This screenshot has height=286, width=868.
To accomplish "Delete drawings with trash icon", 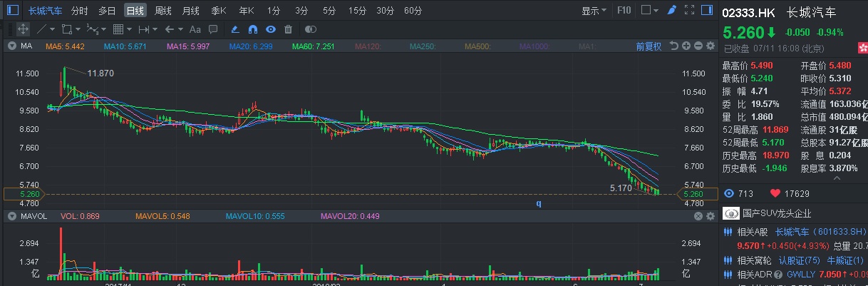I will pyautogui.click(x=288, y=29).
